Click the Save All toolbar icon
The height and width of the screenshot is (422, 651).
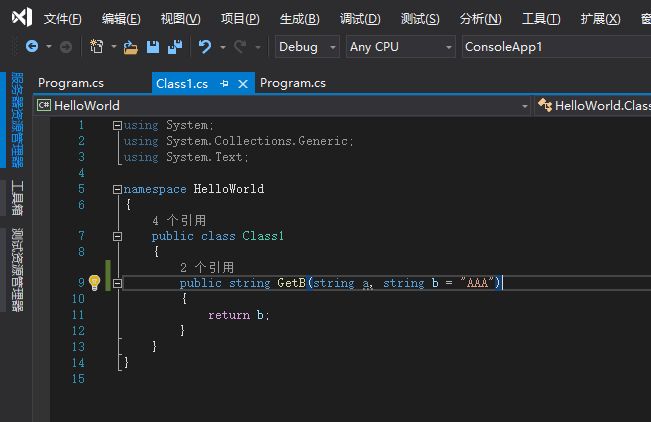click(175, 47)
